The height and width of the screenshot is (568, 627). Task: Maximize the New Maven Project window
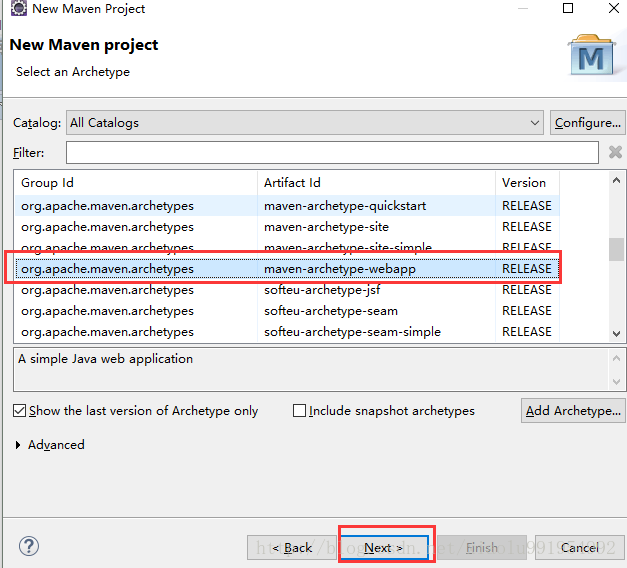pyautogui.click(x=568, y=8)
